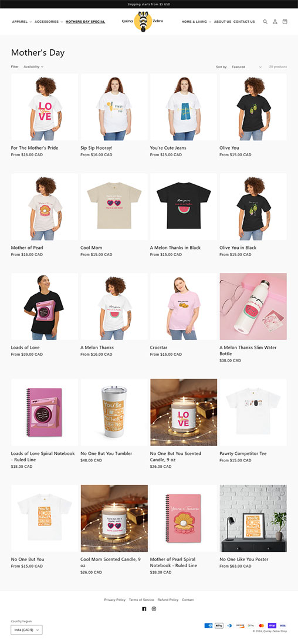Expand the Availability filter dropdown
This screenshot has width=298, height=644.
[33, 66]
